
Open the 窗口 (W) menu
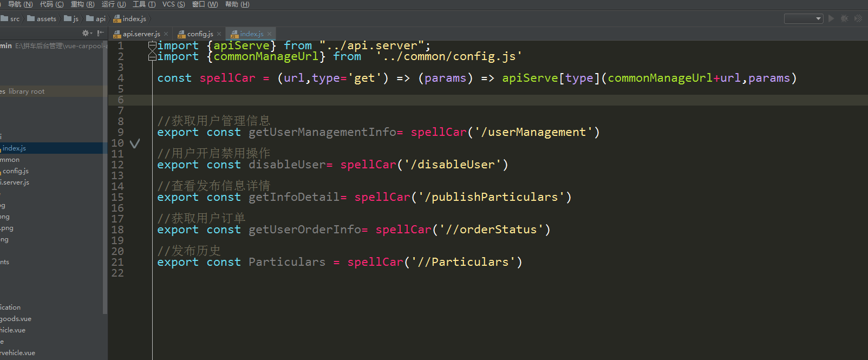pos(205,4)
